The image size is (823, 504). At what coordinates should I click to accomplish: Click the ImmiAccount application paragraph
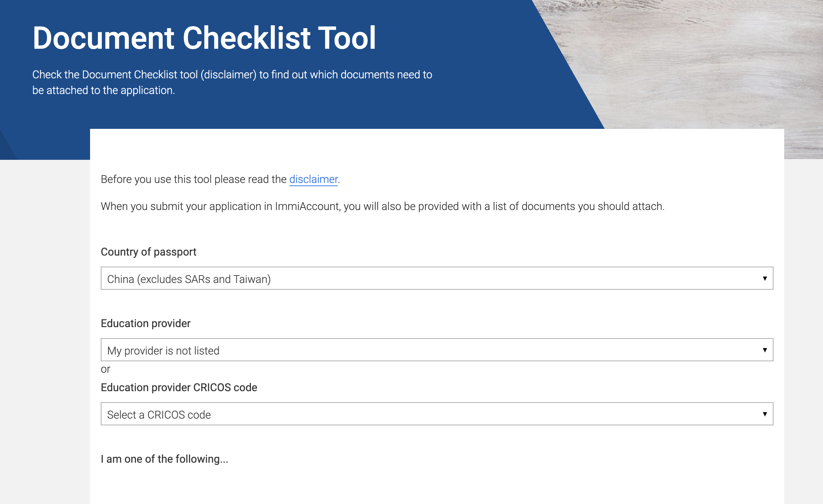pos(382,206)
